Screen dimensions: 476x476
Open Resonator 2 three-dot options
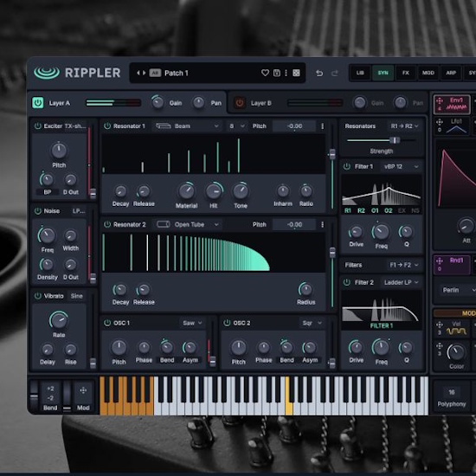(323, 225)
